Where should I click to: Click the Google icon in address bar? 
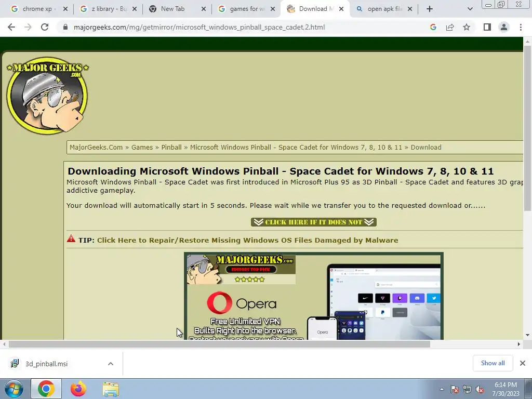433,27
